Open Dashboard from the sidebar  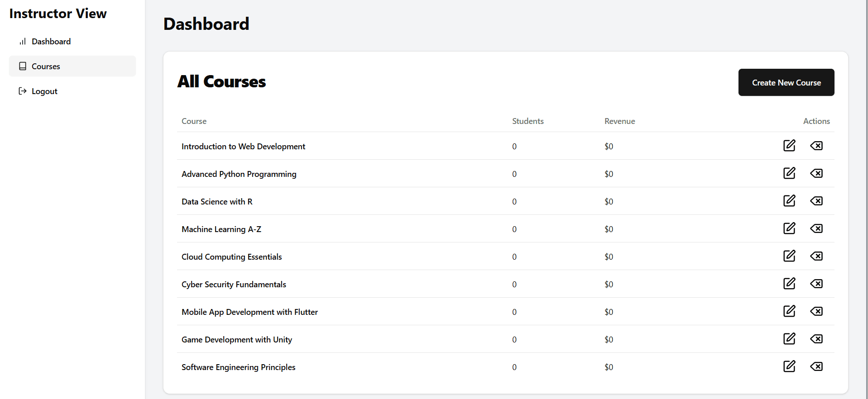click(x=72, y=42)
